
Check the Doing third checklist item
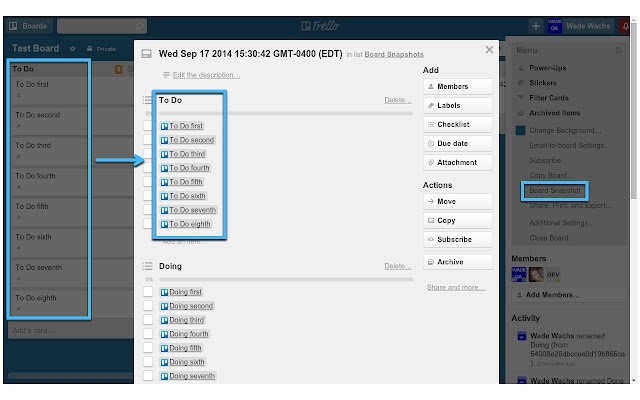pyautogui.click(x=148, y=320)
